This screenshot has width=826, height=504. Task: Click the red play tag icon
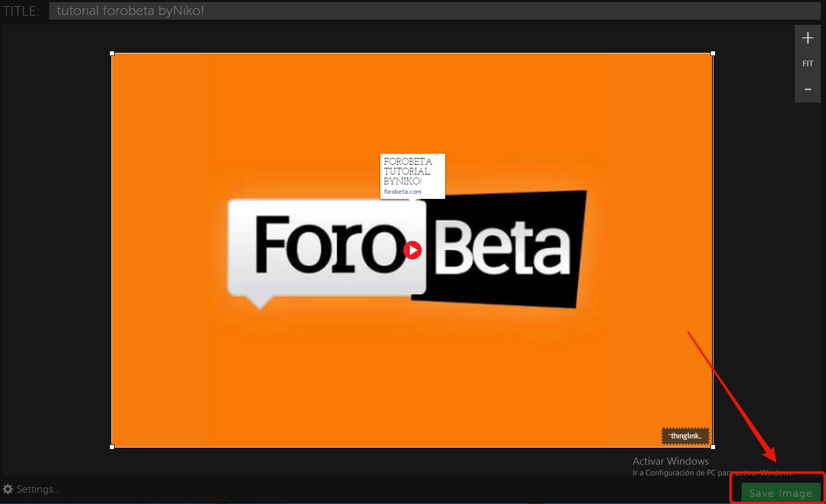[412, 250]
